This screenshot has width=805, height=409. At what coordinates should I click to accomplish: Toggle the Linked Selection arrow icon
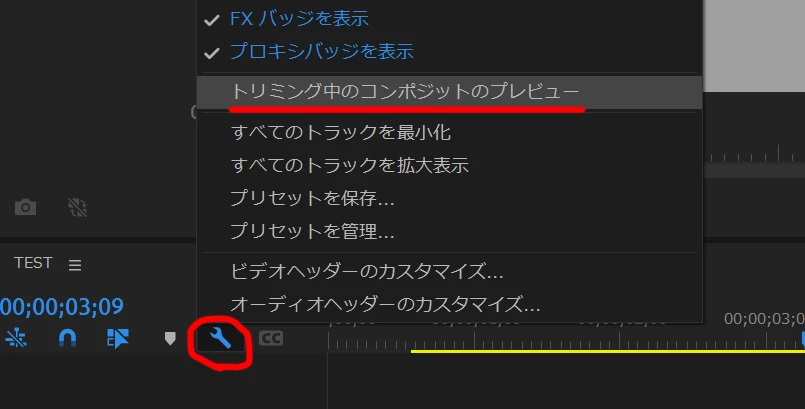click(x=118, y=339)
